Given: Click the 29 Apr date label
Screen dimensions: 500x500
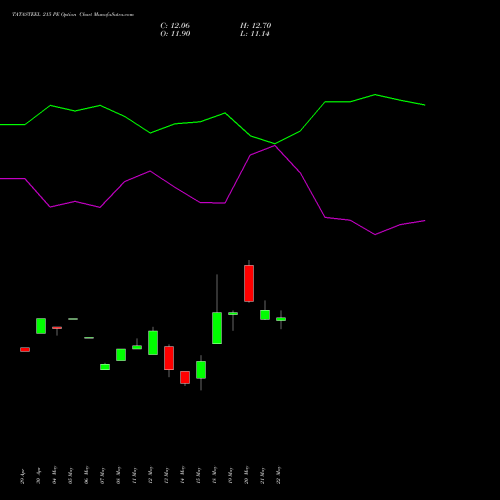Looking at the screenshot, I should [x=23, y=475].
